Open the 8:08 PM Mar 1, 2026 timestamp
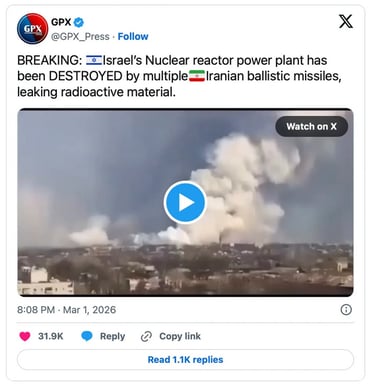375x390 pixels. pyautogui.click(x=67, y=310)
